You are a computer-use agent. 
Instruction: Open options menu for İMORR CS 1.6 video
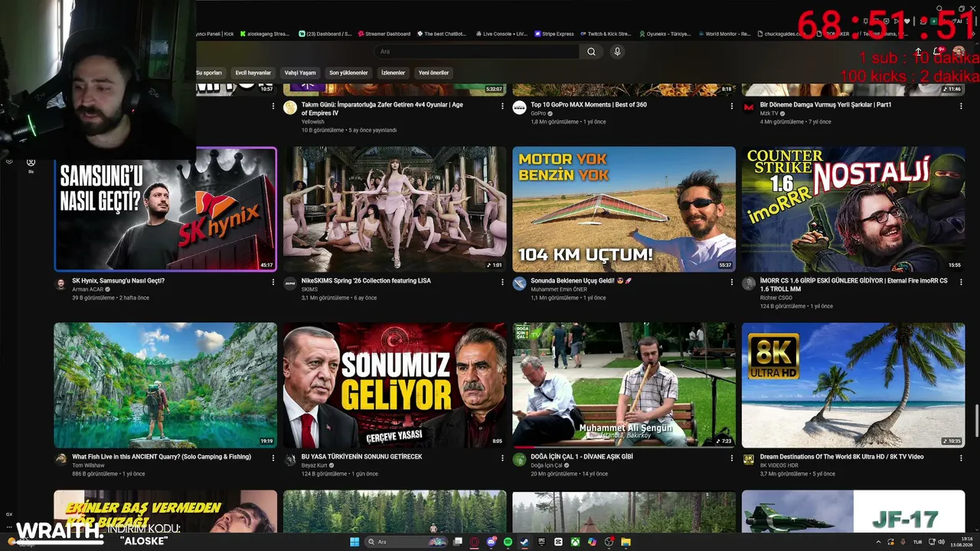coord(960,282)
